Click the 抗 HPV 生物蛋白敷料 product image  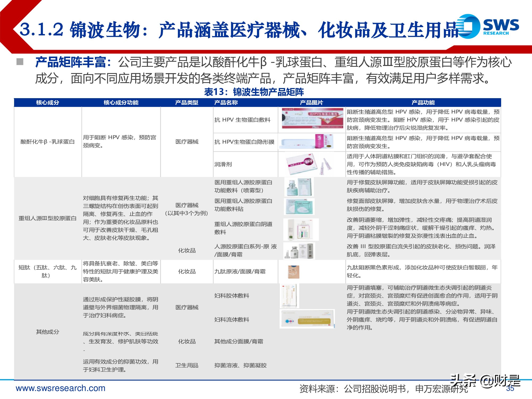313,119
